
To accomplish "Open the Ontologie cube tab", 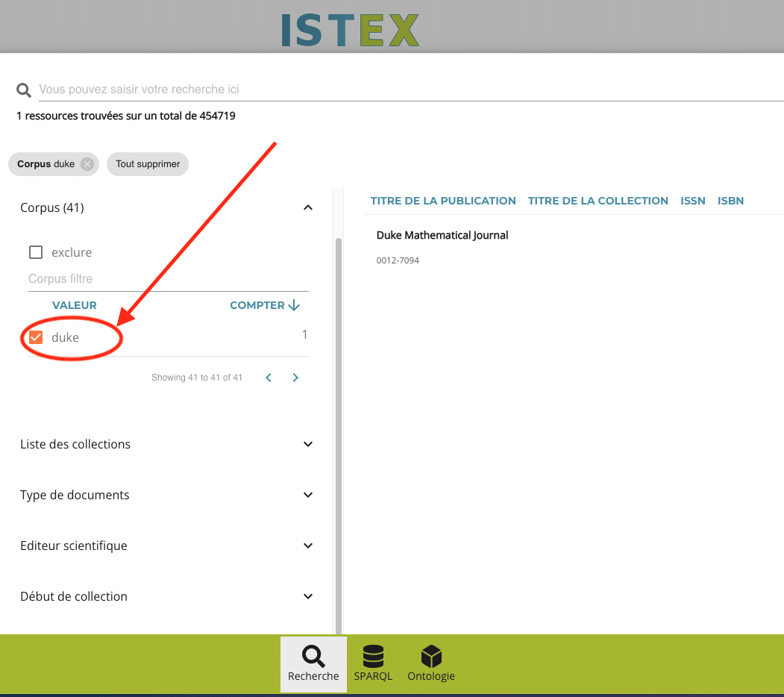I will click(431, 664).
